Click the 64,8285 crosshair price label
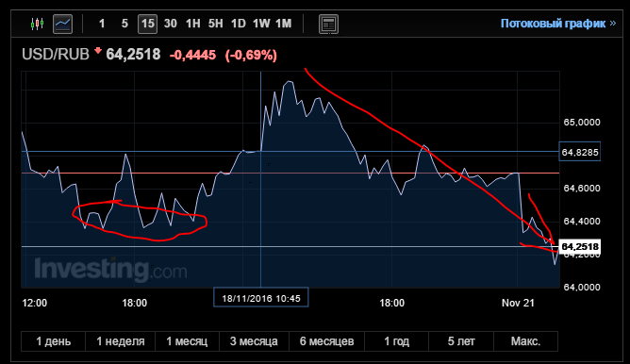This screenshot has width=630, height=364. [x=580, y=152]
